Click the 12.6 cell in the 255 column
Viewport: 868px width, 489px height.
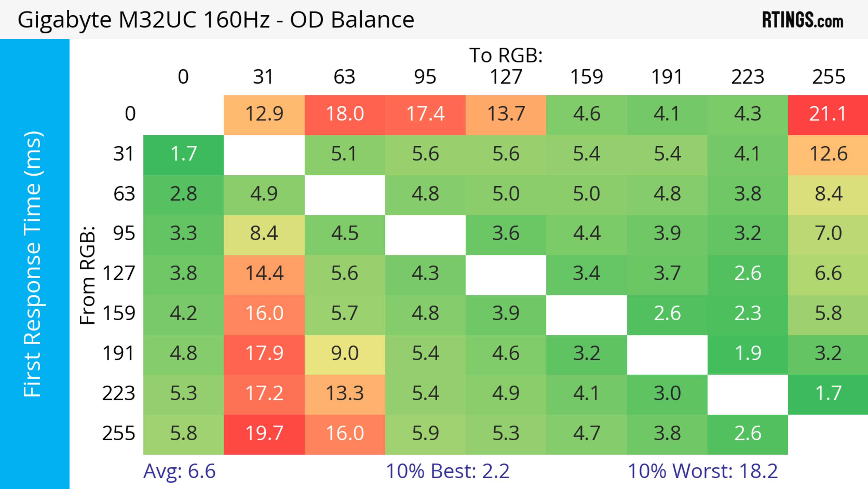click(828, 154)
